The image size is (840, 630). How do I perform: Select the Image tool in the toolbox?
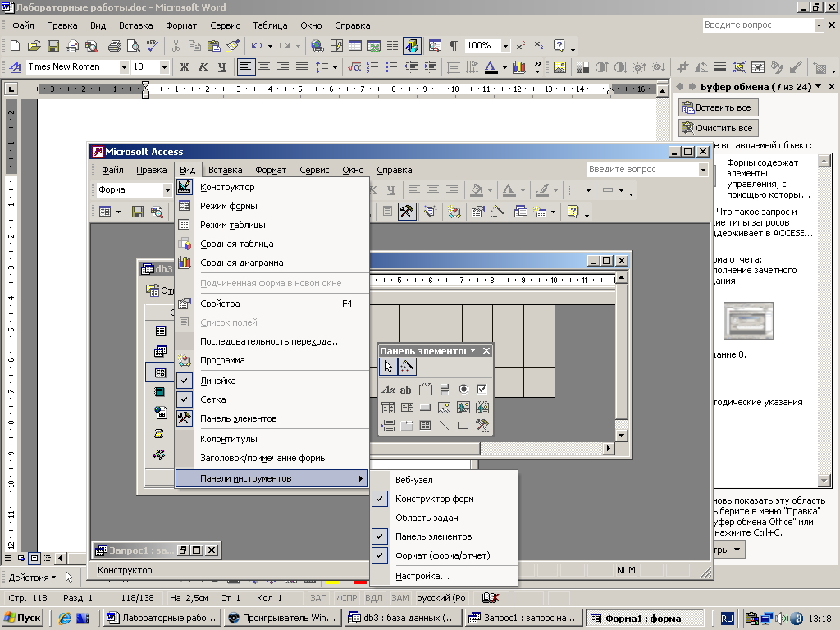(x=444, y=408)
